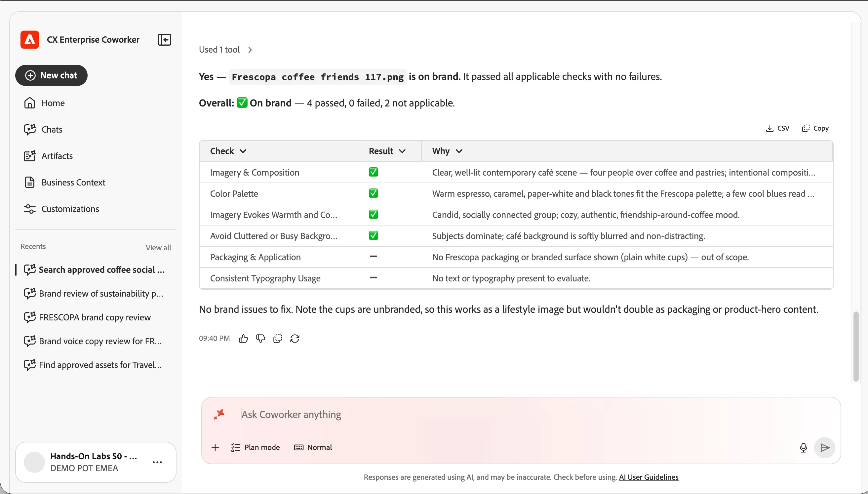Viewport: 868px width, 494px height.
Task: Click the sparkle icon in prompt box
Action: 219,414
